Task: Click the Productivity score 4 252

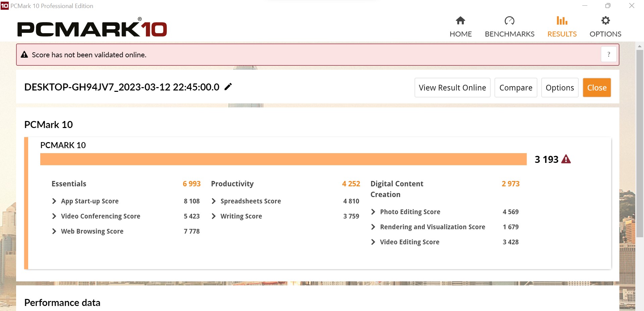Action: 351,184
